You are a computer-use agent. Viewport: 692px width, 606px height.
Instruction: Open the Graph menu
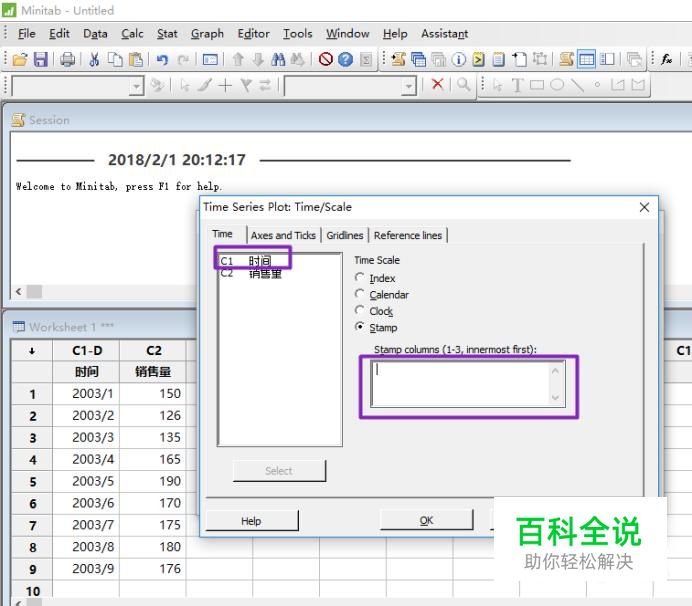pos(207,34)
